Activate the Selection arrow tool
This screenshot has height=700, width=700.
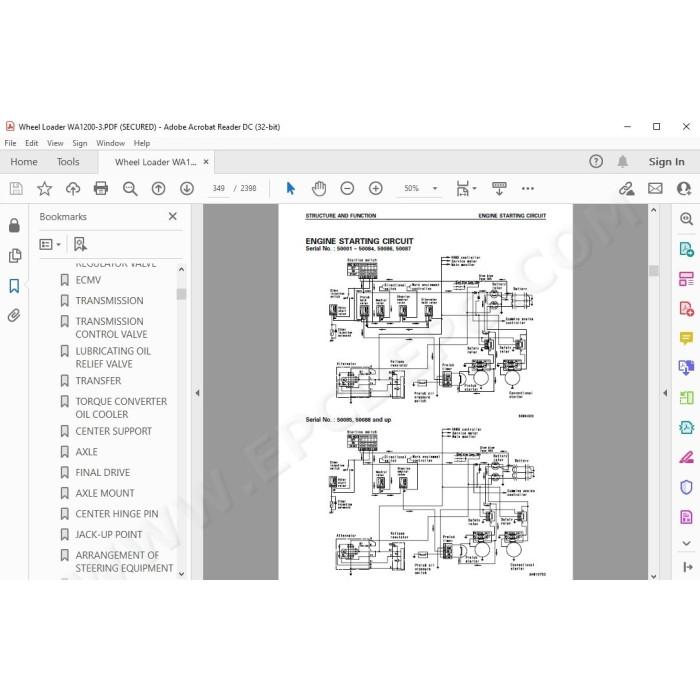point(290,188)
